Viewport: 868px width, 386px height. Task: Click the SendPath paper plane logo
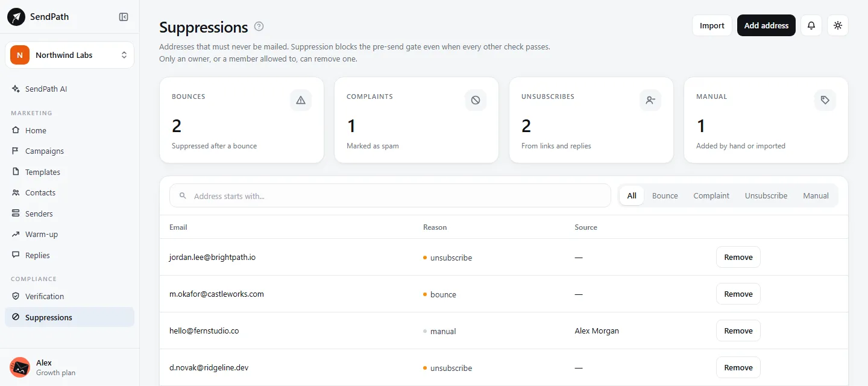[x=16, y=17]
